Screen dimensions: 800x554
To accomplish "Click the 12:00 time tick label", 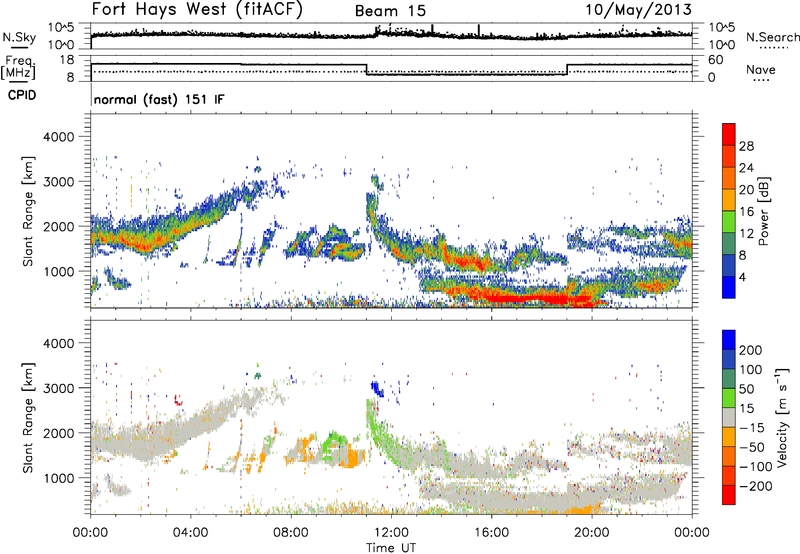I will tap(391, 533).
